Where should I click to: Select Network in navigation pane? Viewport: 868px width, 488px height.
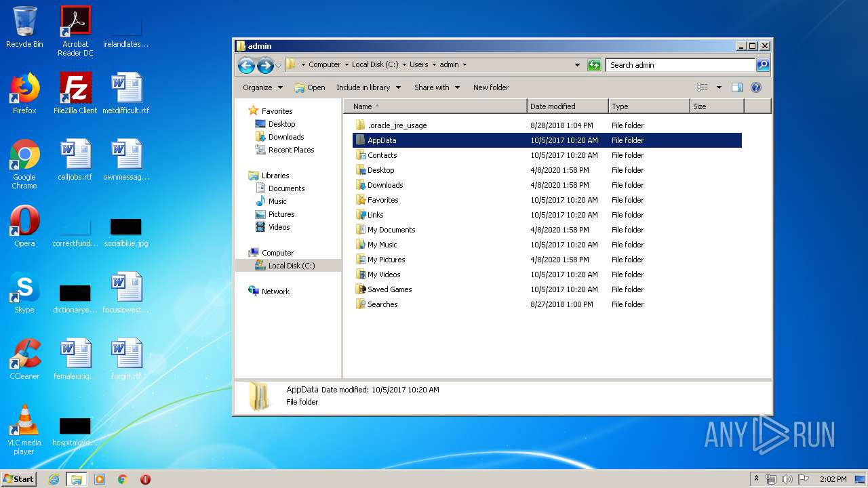(275, 291)
